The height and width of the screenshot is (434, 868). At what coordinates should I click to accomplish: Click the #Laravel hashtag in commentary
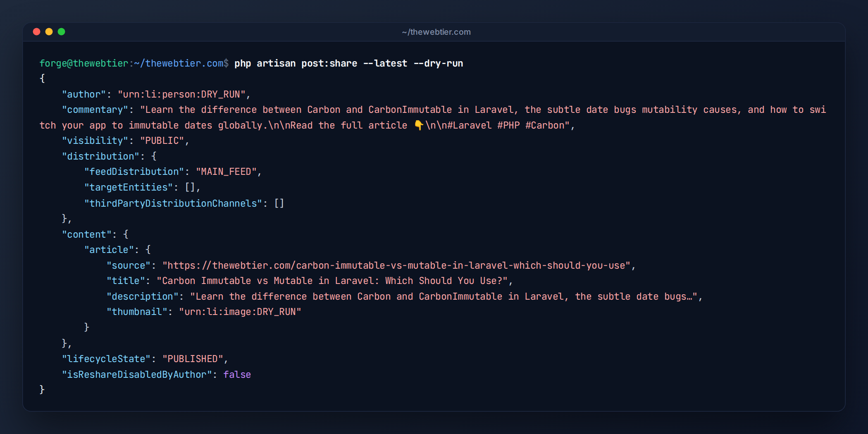pos(469,125)
